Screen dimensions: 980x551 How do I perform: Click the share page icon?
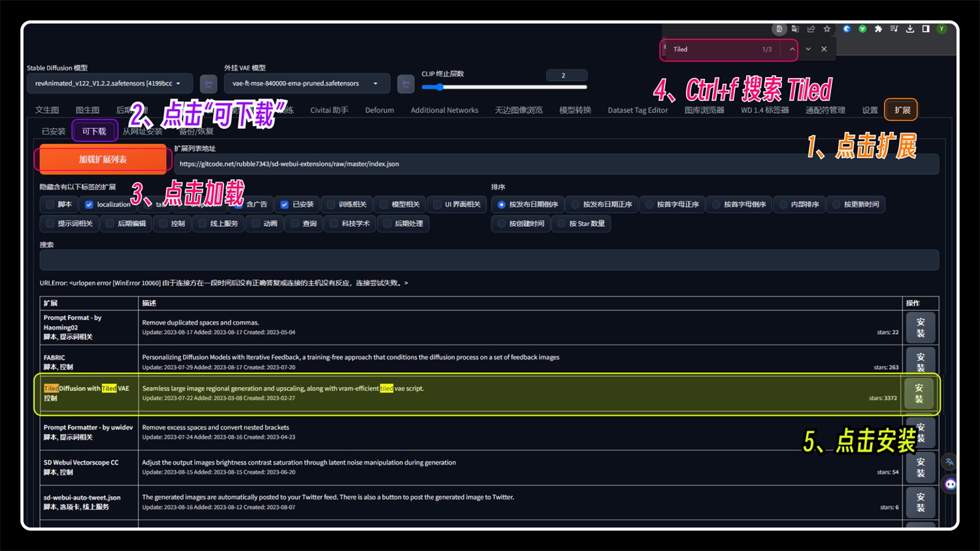click(x=811, y=29)
